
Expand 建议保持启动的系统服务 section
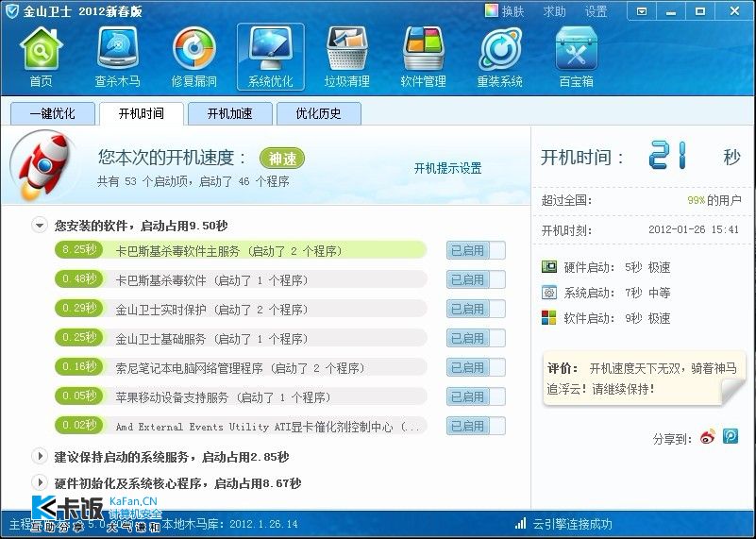[40, 456]
